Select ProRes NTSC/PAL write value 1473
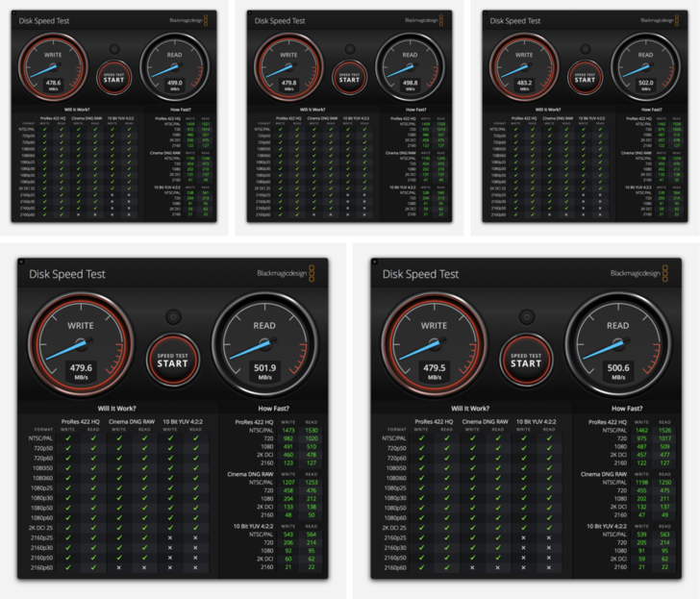The height and width of the screenshot is (599, 700). pos(288,431)
